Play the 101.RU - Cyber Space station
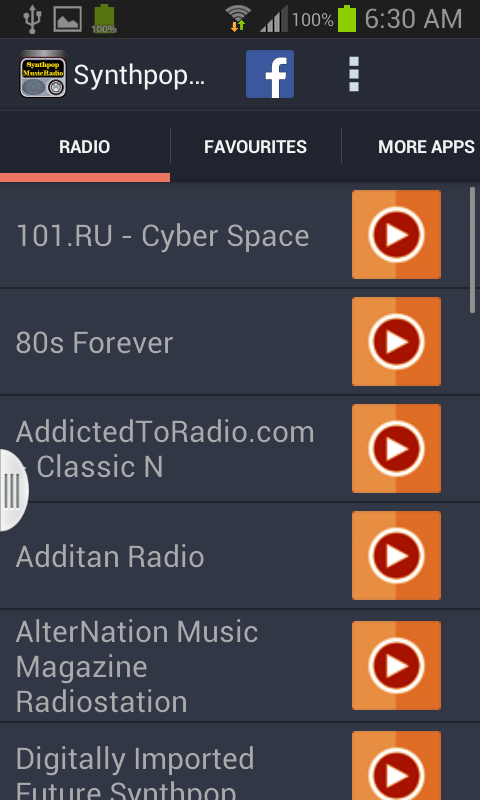 coord(396,235)
